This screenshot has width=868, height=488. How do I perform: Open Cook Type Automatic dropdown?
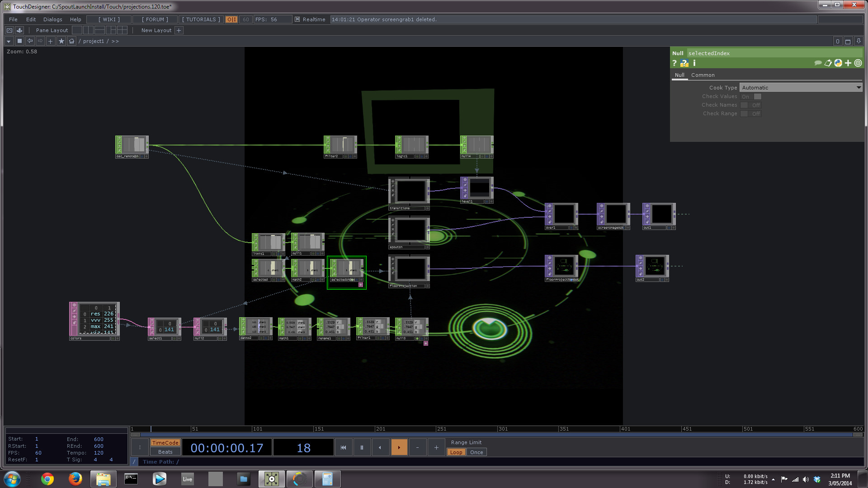tap(801, 88)
